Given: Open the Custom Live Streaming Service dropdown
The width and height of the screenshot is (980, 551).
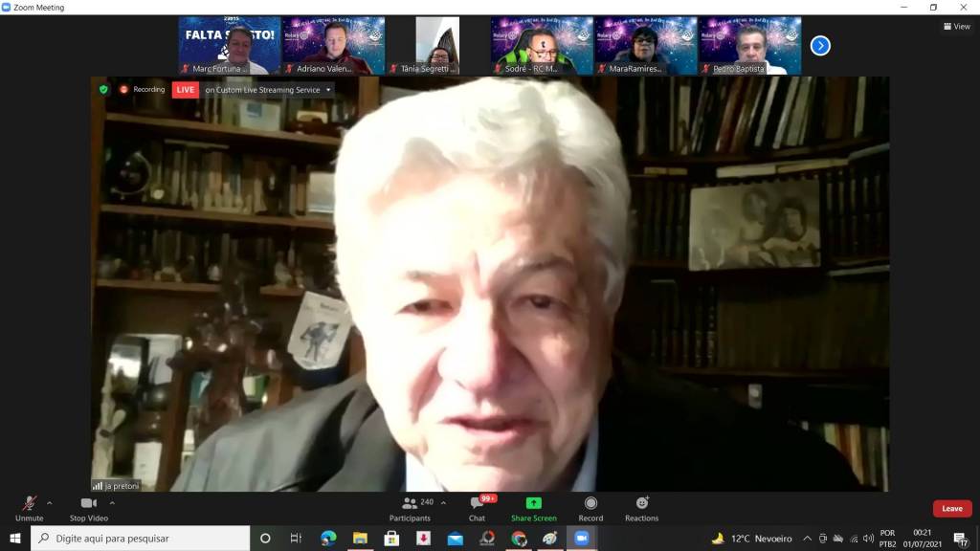Looking at the screenshot, I should [268, 90].
